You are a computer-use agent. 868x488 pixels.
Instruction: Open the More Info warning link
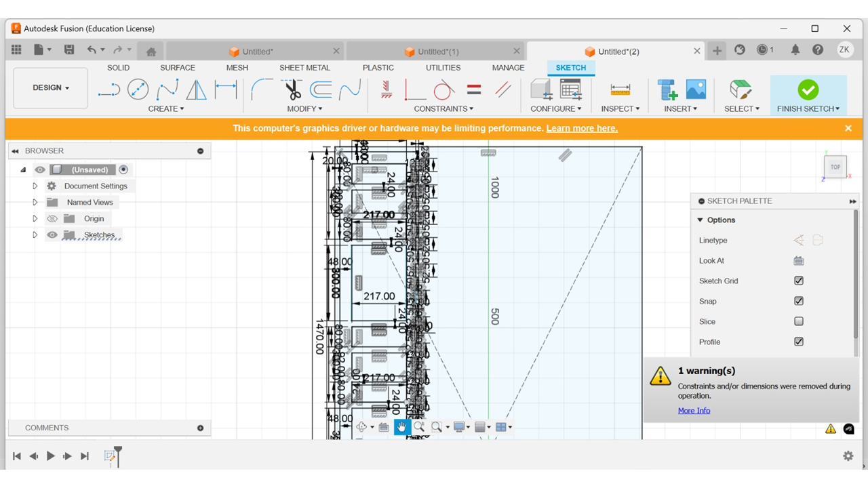click(x=694, y=411)
